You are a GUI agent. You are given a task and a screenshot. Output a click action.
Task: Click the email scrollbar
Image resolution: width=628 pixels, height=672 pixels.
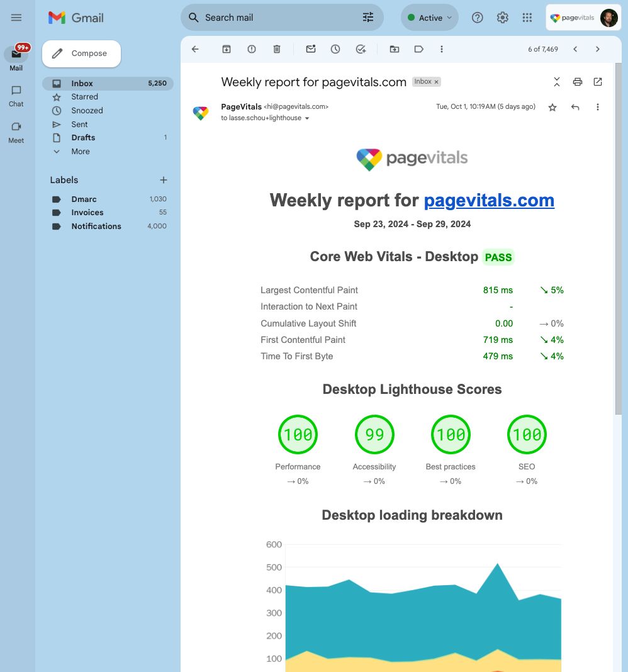(x=618, y=239)
